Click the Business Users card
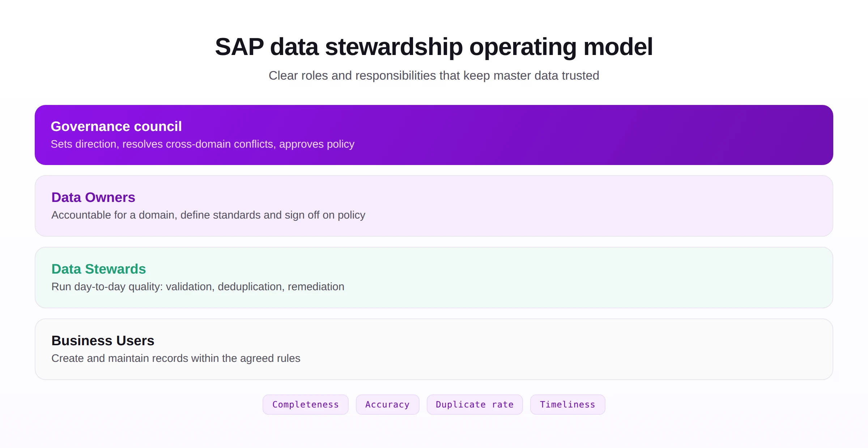Image resolution: width=868 pixels, height=448 pixels. tap(434, 349)
